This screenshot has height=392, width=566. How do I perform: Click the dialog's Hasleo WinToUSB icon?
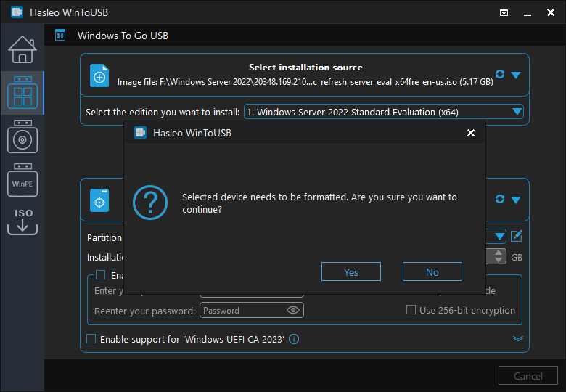[x=141, y=133]
